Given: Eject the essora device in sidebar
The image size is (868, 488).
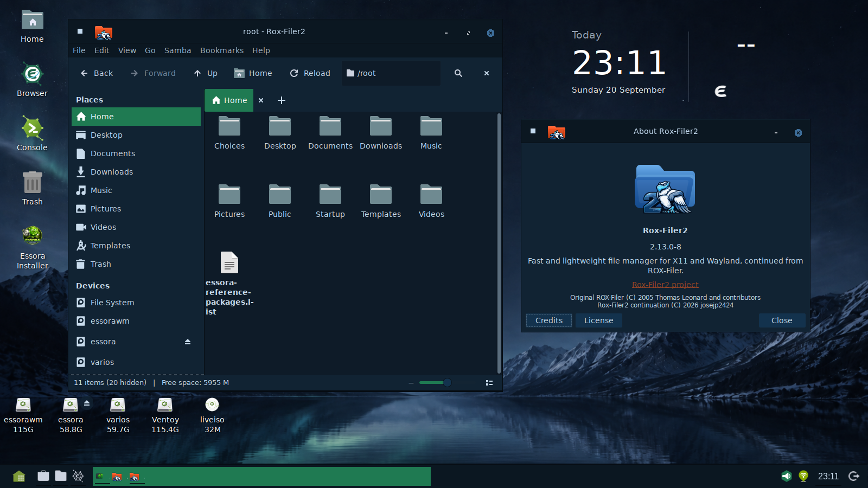Looking at the screenshot, I should coord(188,342).
